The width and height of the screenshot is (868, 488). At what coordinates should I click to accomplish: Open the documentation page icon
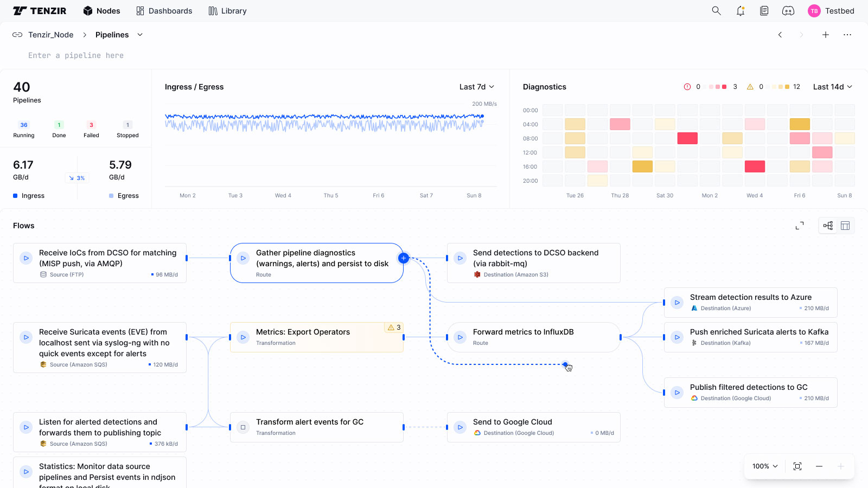coord(764,11)
